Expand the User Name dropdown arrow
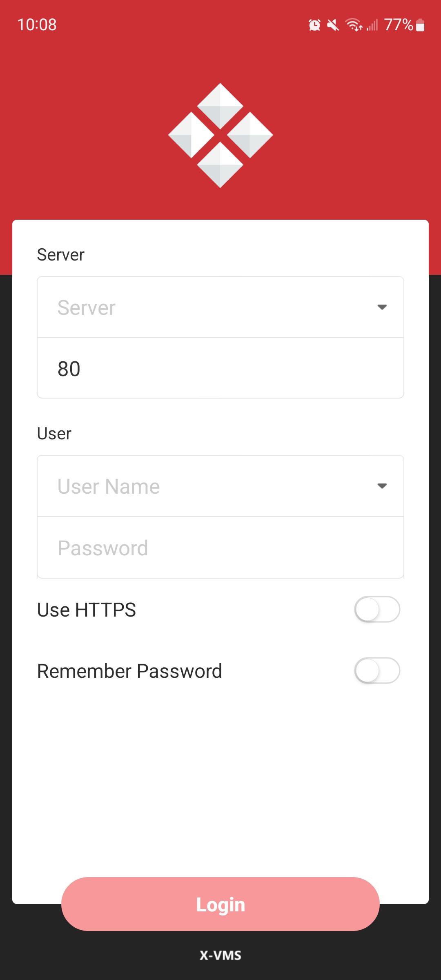Screen dimensions: 441x980 [382, 486]
